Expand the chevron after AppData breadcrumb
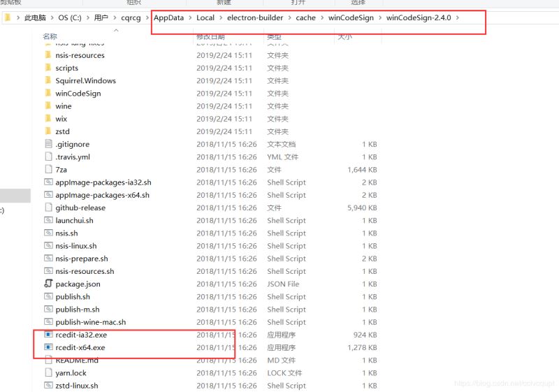This screenshot has height=392, width=559. [190, 18]
